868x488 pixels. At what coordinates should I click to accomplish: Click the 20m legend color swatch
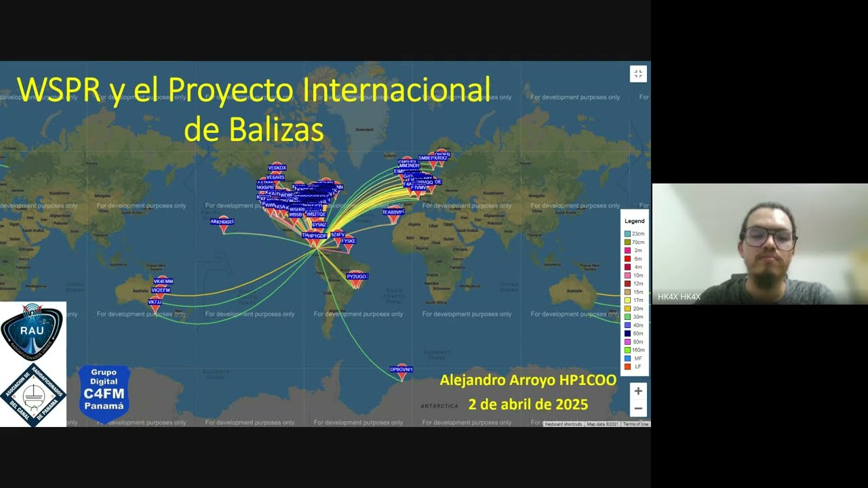628,308
